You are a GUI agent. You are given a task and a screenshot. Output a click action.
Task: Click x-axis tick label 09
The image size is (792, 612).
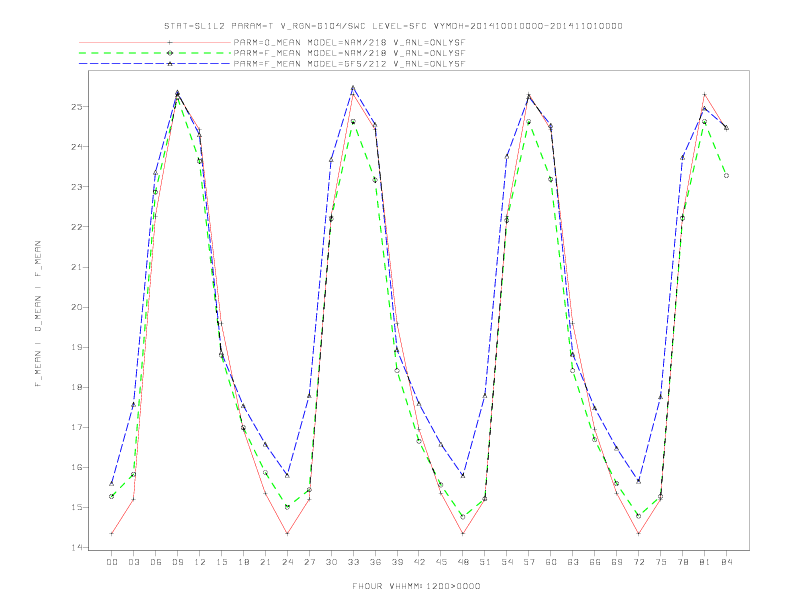pyautogui.click(x=177, y=562)
